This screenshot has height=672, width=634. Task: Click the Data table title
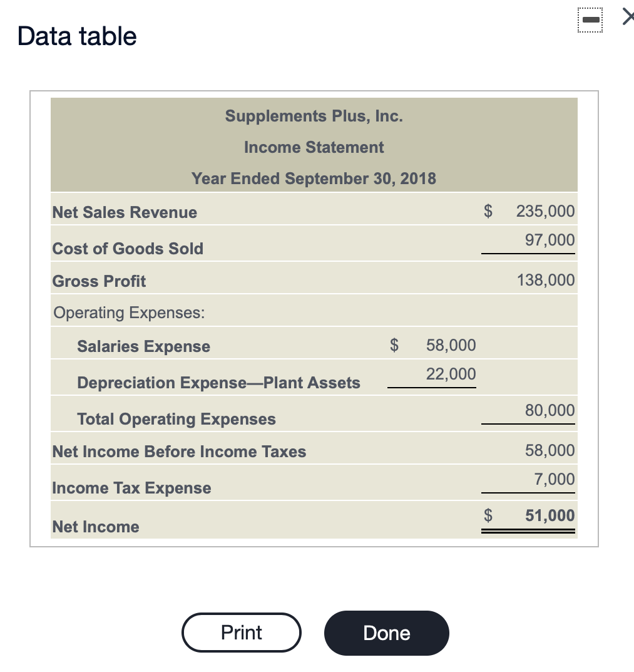[x=76, y=36]
